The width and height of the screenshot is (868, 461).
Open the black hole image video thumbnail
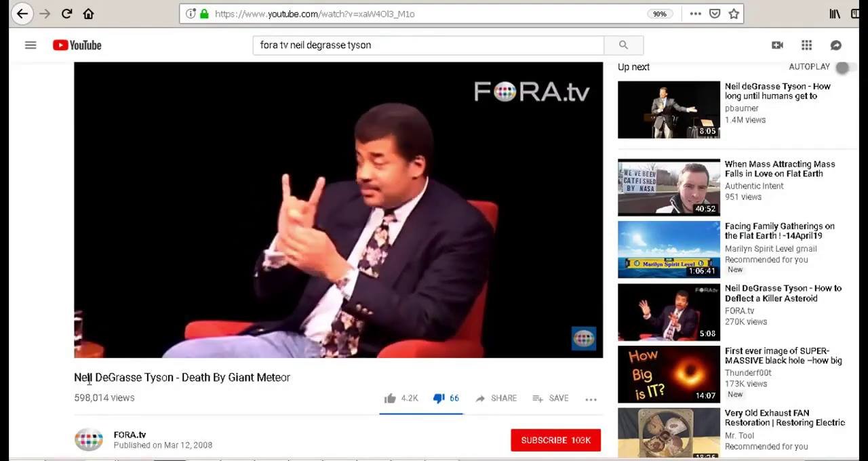669,374
